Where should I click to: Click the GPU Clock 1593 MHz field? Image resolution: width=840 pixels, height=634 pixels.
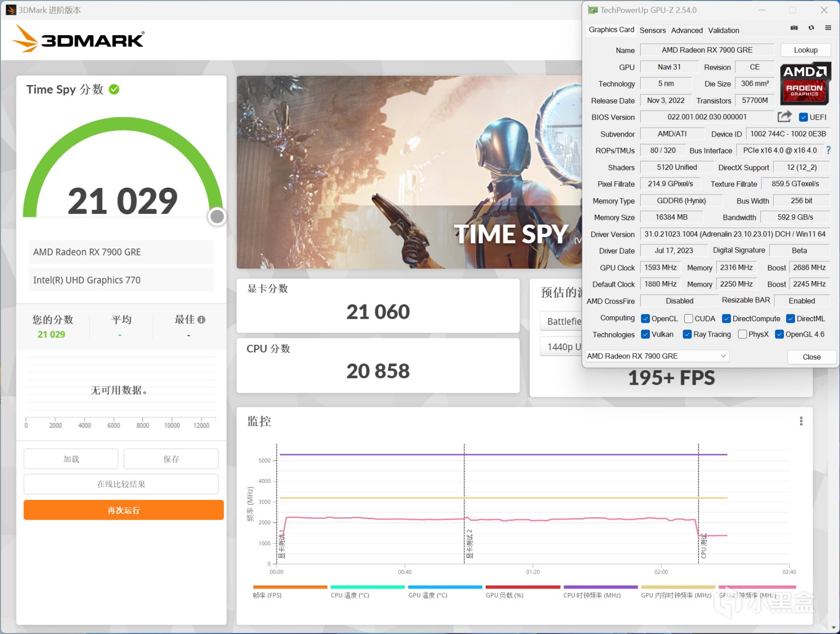pyautogui.click(x=660, y=268)
